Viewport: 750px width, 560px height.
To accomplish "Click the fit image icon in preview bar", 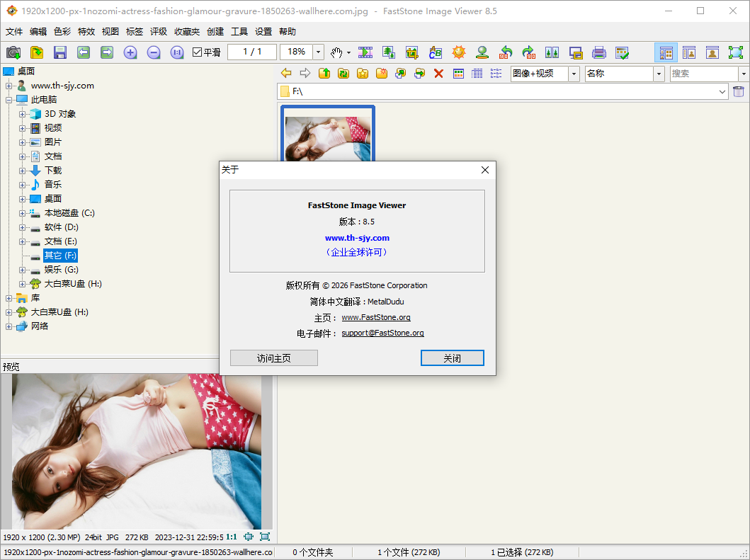I will coord(249,537).
